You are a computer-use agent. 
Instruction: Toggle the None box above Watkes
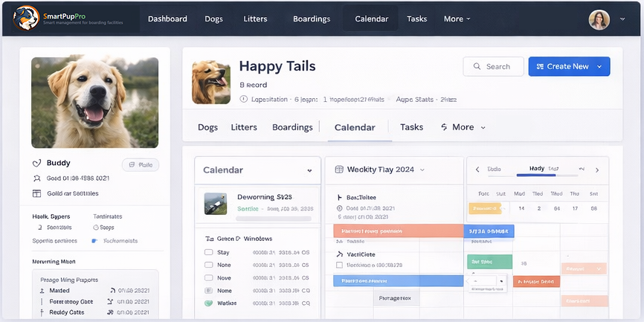(x=209, y=291)
